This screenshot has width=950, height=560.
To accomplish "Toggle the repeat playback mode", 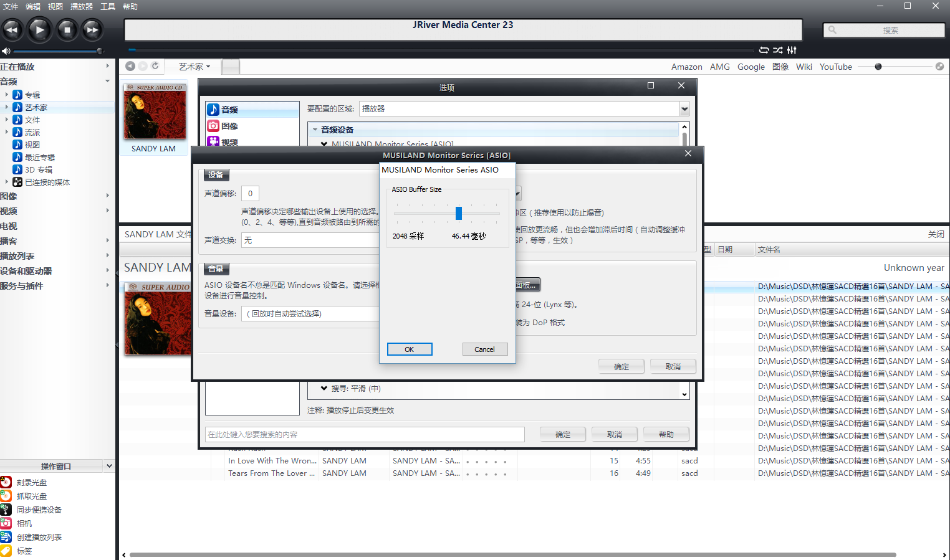I will coord(764,50).
